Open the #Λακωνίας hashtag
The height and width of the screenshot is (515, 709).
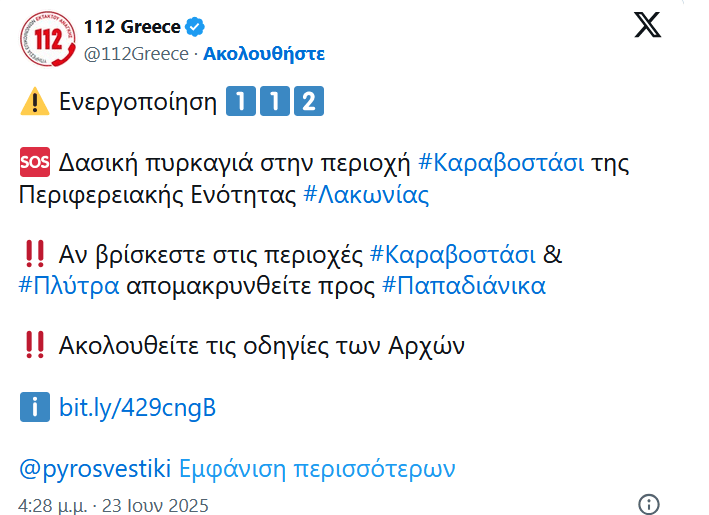point(366,194)
